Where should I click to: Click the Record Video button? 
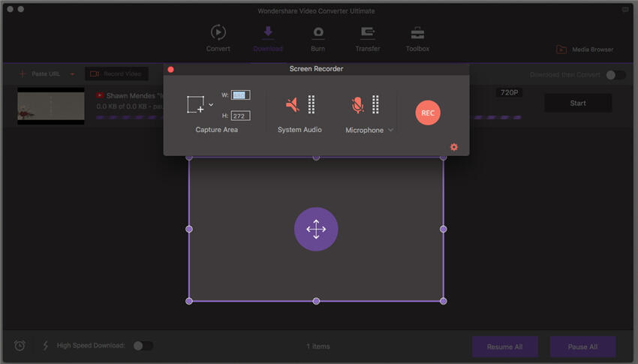coord(116,74)
